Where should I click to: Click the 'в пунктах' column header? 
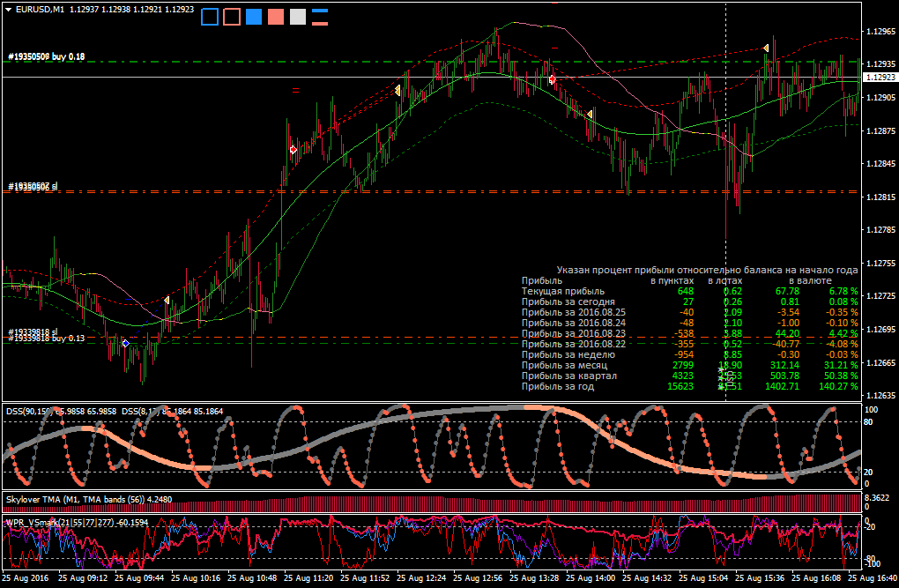(672, 281)
